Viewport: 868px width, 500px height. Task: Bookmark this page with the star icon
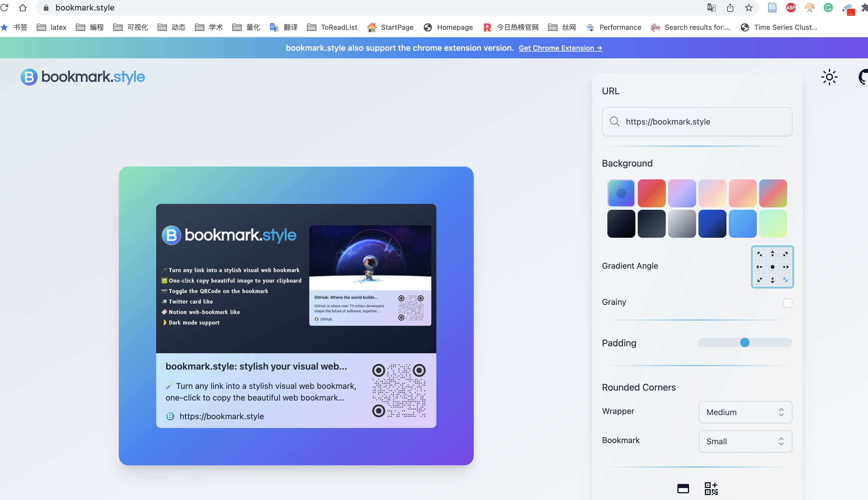(x=749, y=8)
